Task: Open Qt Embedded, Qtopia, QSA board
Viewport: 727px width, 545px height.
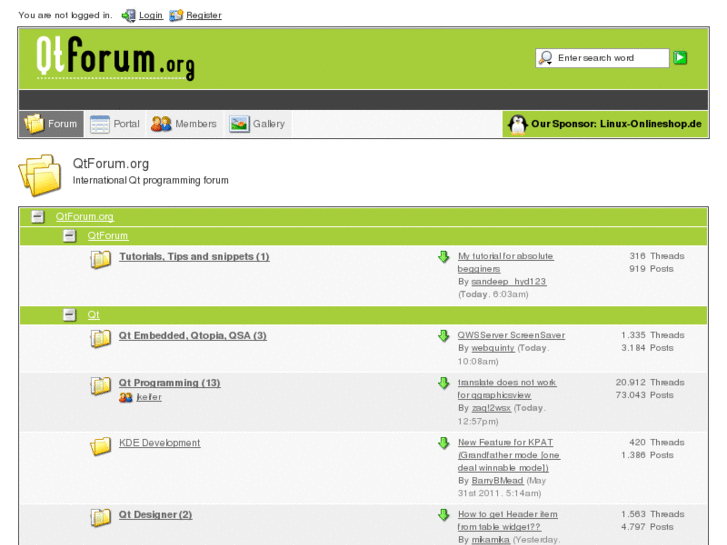Action: click(x=192, y=335)
